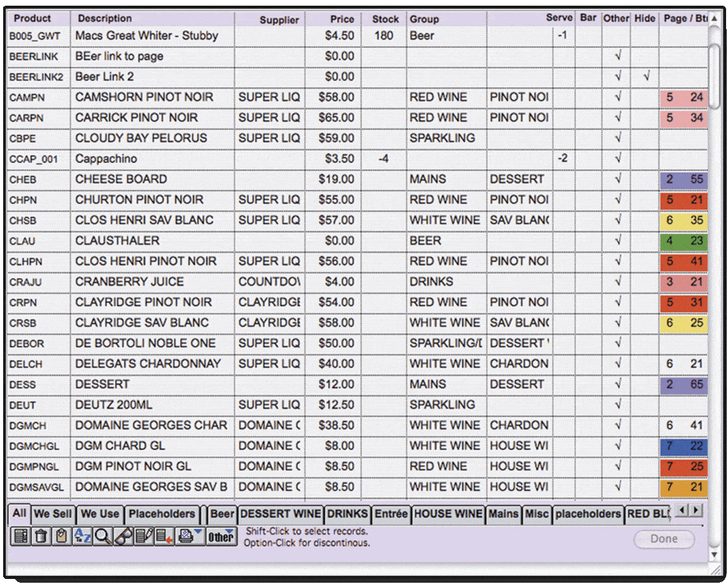Click the Done button
Screen dimensions: 728x584
[664, 538]
